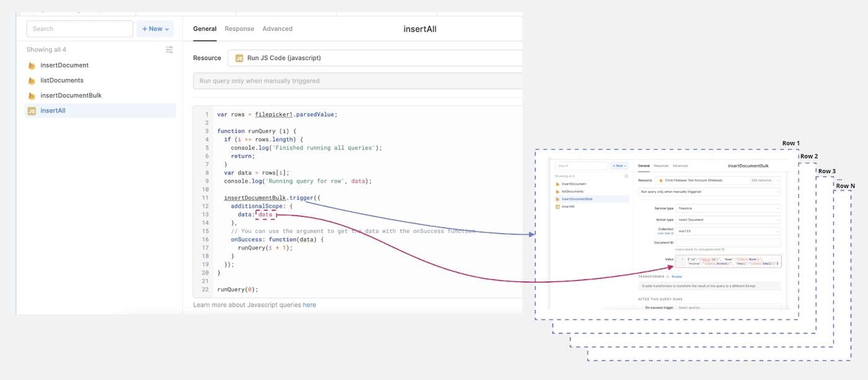The height and width of the screenshot is (380, 868).
Task: Open the + New query dropdown
Action: click(x=155, y=29)
